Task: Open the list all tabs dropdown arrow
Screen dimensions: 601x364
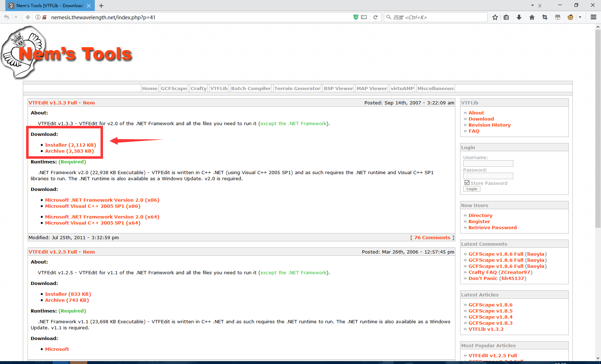Action: [532, 6]
